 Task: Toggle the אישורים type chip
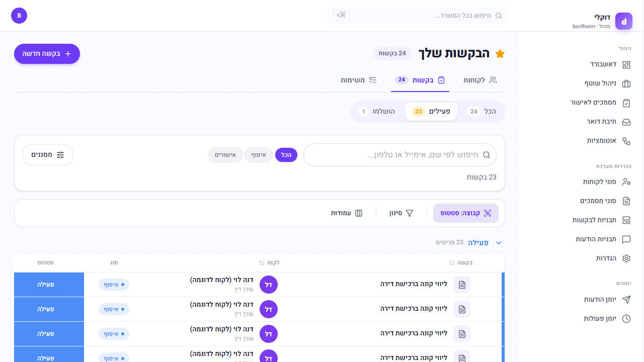click(225, 155)
